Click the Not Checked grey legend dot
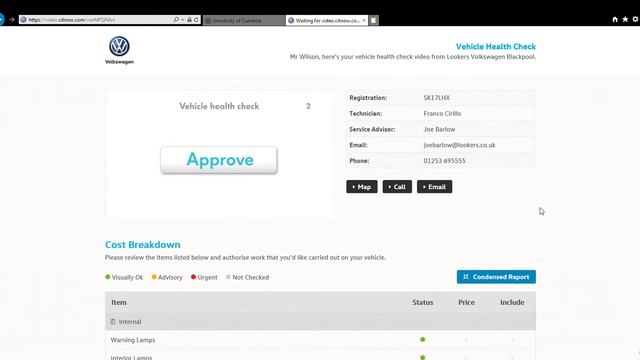This screenshot has width=640, height=360. 228,277
